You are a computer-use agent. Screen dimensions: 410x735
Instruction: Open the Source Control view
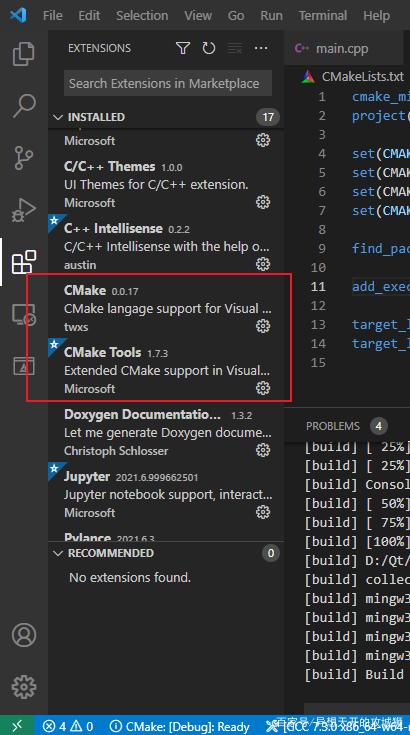(23, 158)
